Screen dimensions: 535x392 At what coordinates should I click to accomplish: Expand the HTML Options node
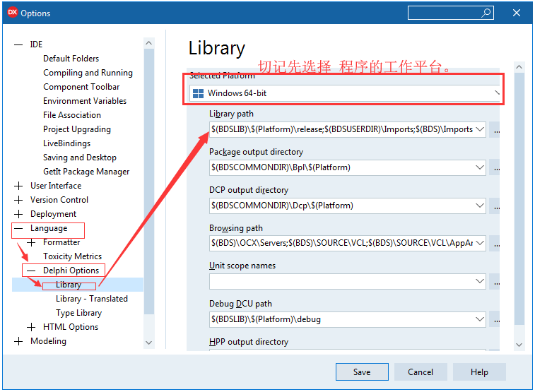31,327
